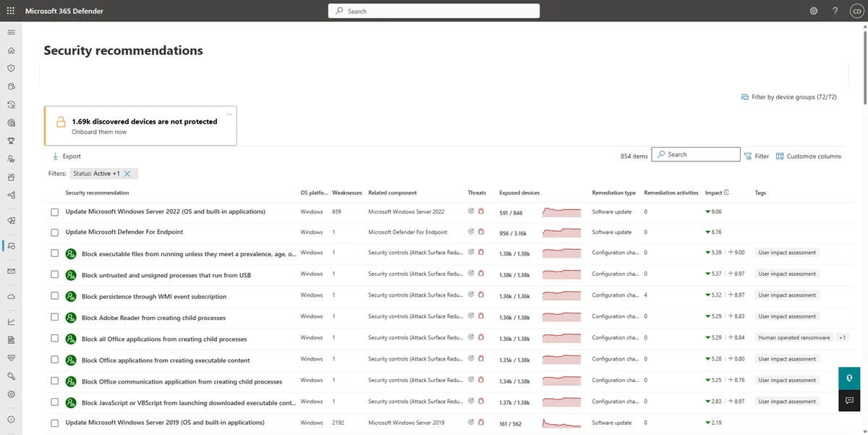Open the Microsoft 365 app launcher waffle icon

tap(11, 11)
